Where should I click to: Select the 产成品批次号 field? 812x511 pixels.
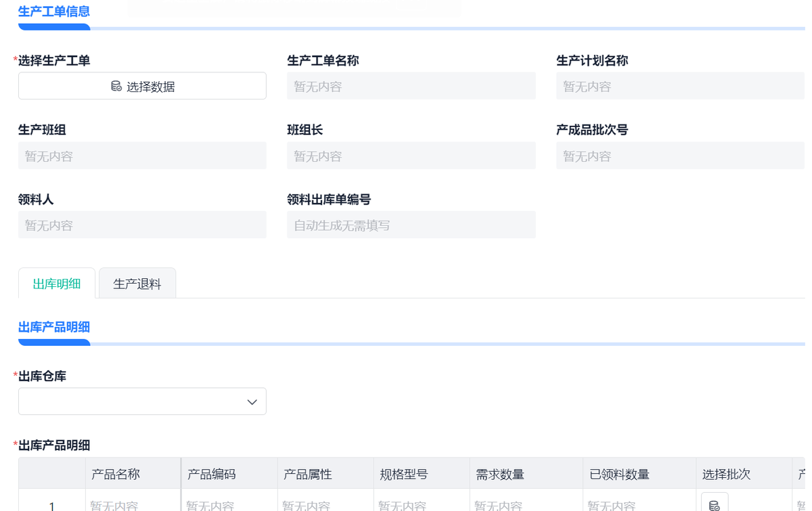(680, 156)
